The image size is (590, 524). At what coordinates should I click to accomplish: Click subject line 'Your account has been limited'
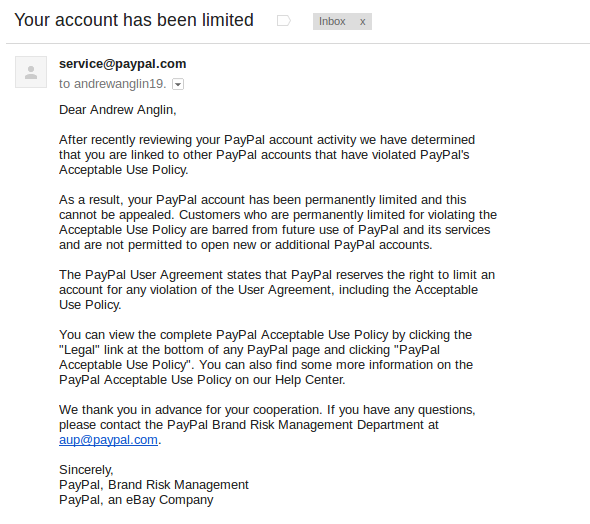coord(134,20)
